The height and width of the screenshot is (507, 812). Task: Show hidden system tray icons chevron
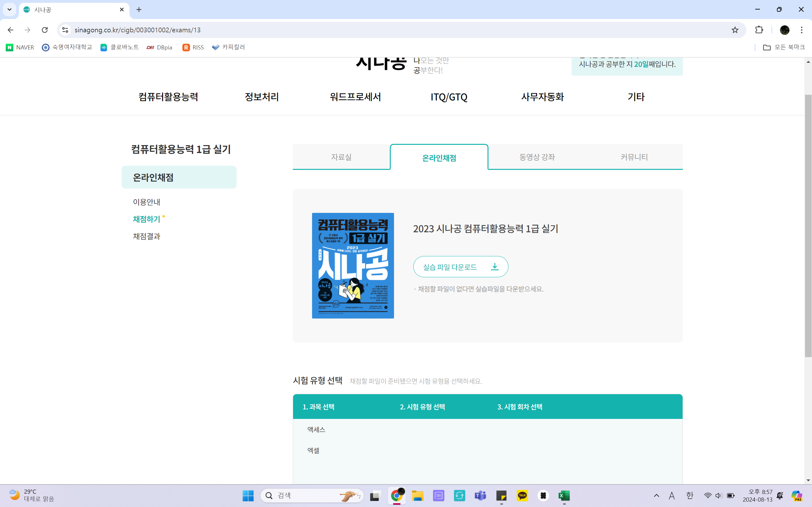[x=656, y=496]
